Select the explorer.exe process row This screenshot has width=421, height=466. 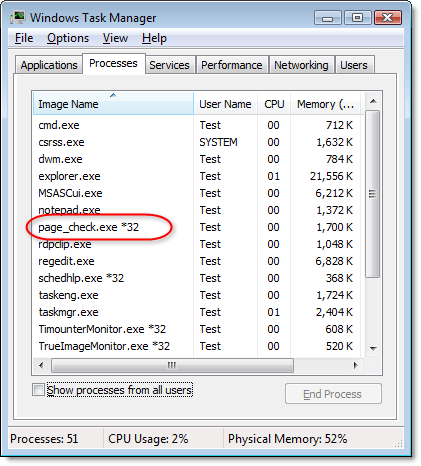click(x=196, y=176)
